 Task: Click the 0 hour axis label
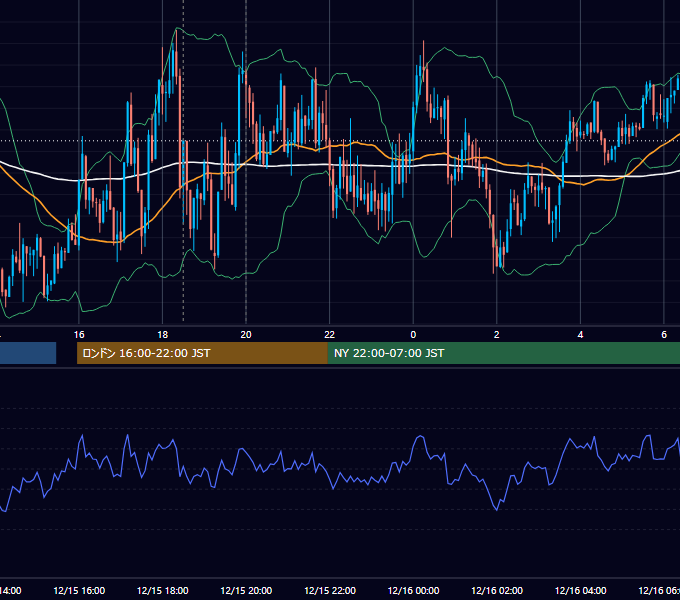413,335
